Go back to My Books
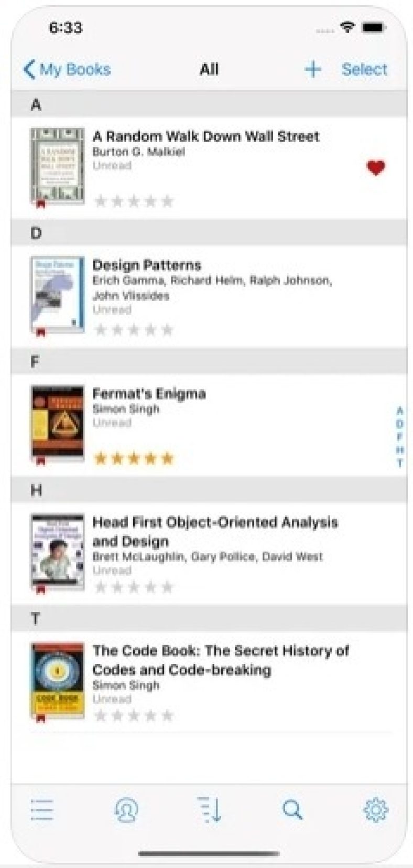Screen dimensions: 413x868 [x=67, y=69]
